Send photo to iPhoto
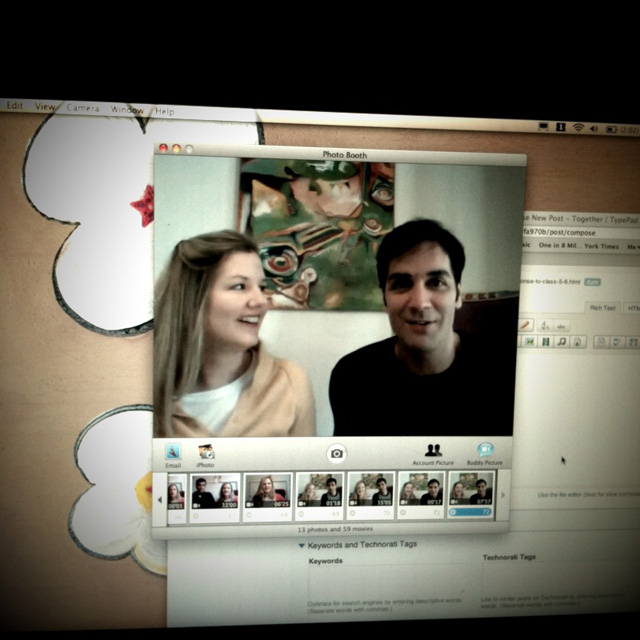 (206, 452)
